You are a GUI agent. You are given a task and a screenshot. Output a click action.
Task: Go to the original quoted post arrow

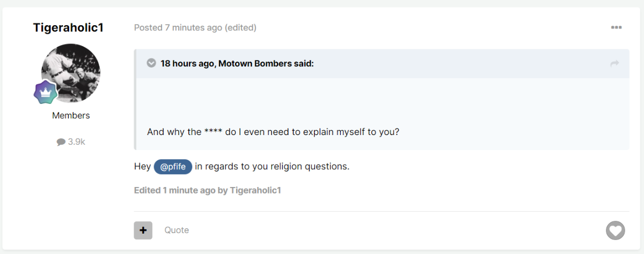click(614, 64)
